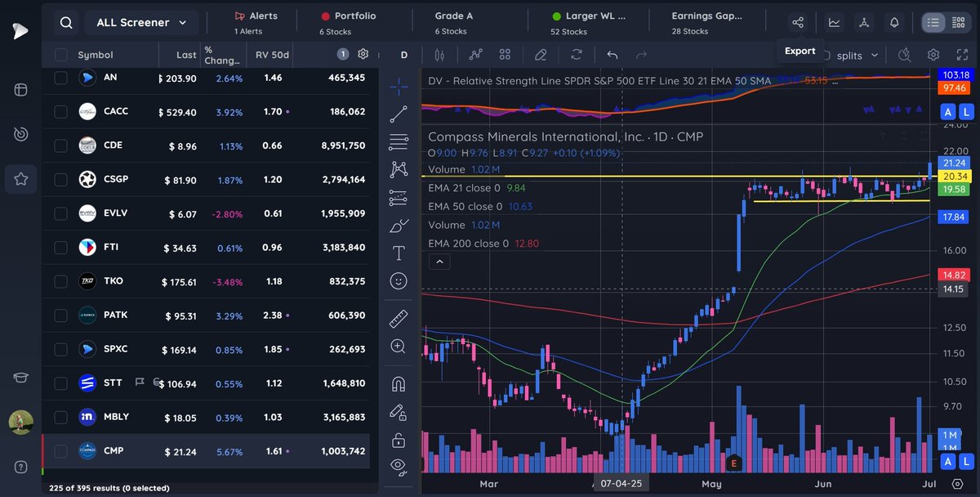Open the star favorites icon in left sidebar
Screen dimensions: 980x497
20,178
